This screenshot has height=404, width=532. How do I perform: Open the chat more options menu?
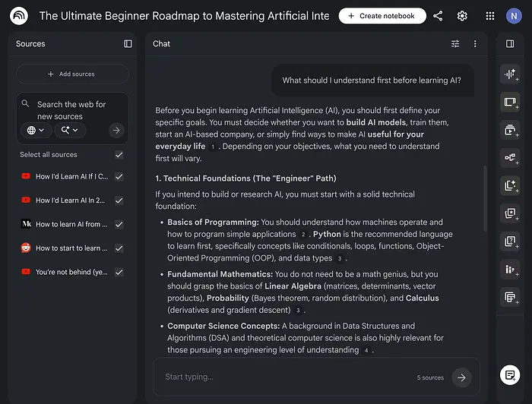click(x=475, y=44)
